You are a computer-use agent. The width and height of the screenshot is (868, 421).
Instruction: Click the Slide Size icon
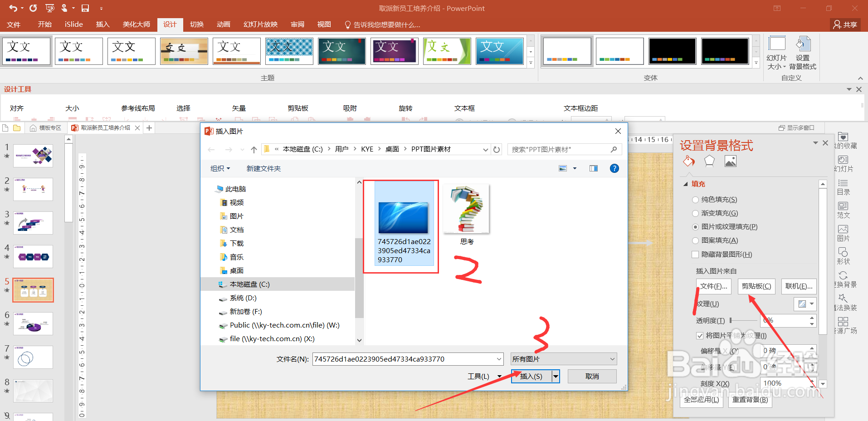click(x=777, y=44)
